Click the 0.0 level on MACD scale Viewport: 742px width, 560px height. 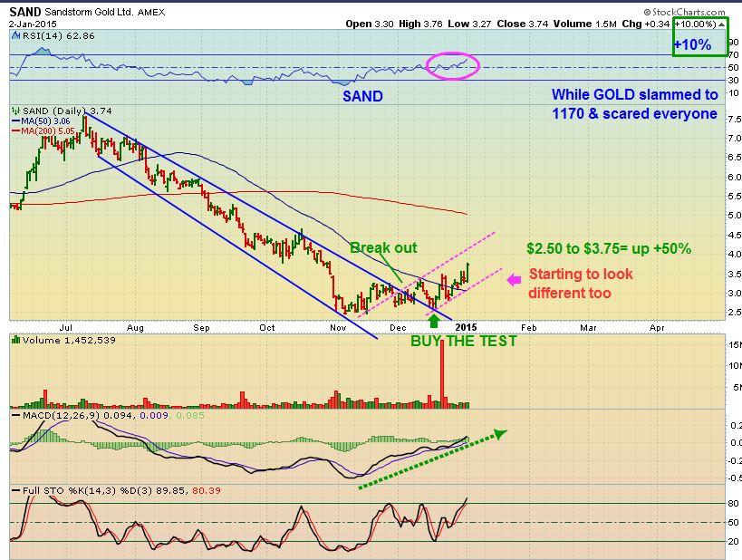pyautogui.click(x=736, y=442)
